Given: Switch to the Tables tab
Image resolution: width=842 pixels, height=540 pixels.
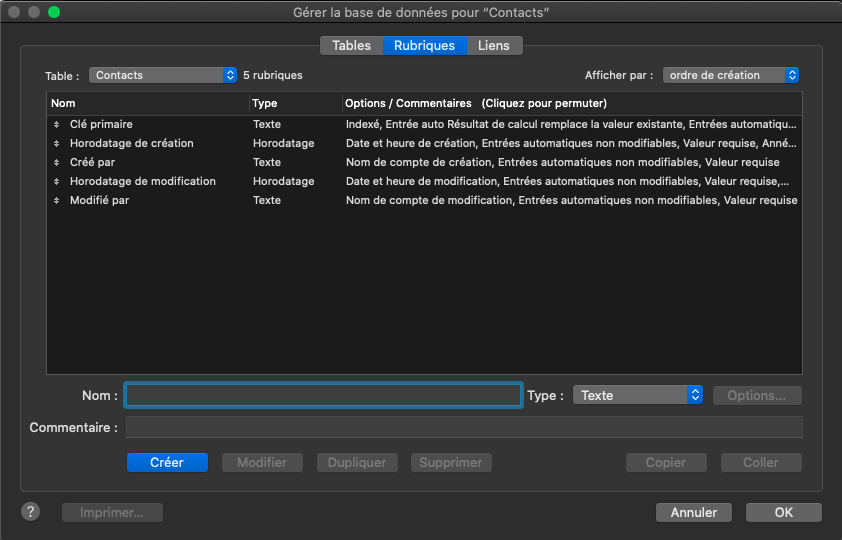Looking at the screenshot, I should click(351, 45).
